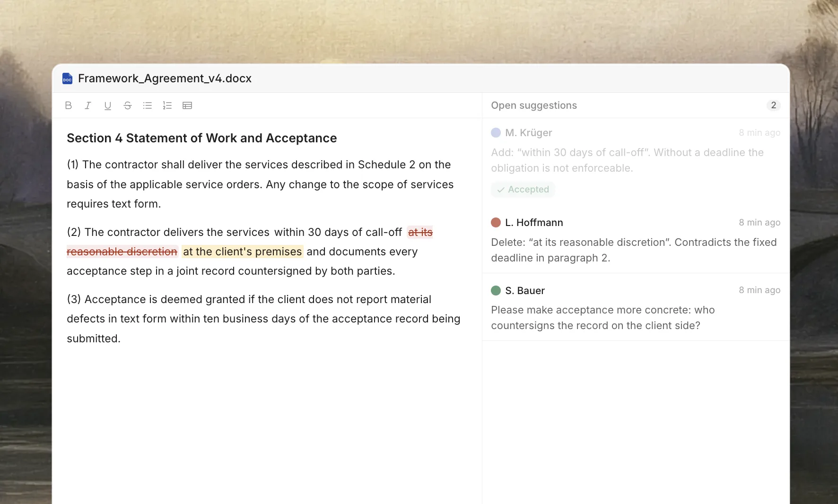
Task: Toggle underline formatting in toolbar
Action: (x=108, y=105)
